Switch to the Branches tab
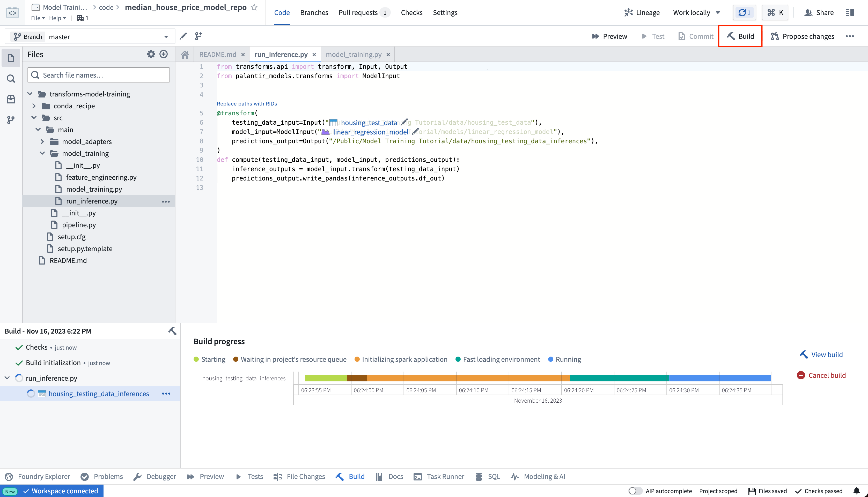Image resolution: width=868 pixels, height=497 pixels. 314,12
